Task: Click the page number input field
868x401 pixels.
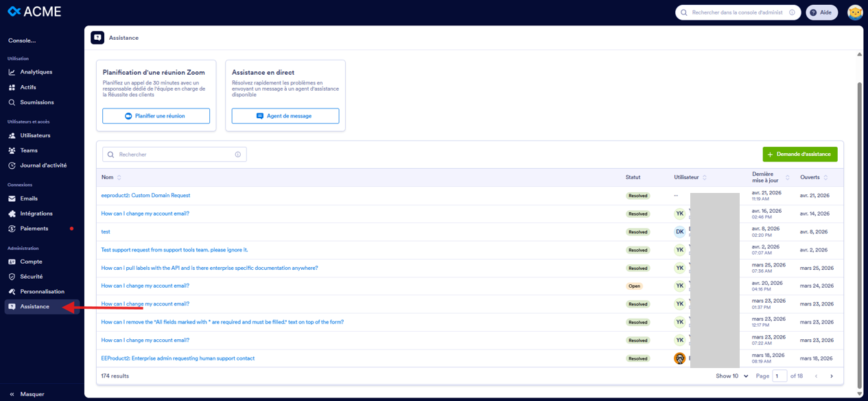Action: pyautogui.click(x=779, y=376)
